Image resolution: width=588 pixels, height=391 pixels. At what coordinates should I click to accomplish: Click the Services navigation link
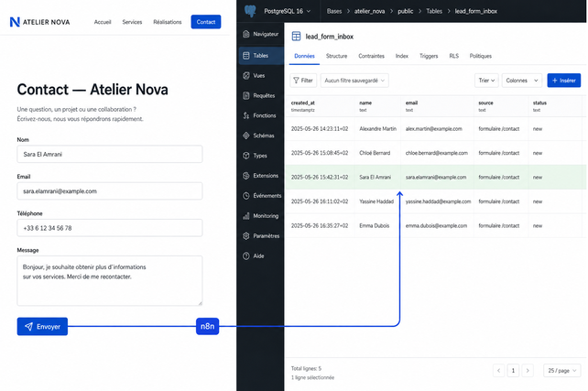132,22
